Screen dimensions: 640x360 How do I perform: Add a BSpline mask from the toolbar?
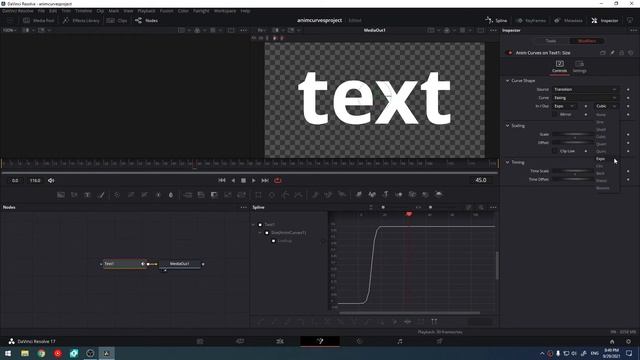pyautogui.click(x=299, y=195)
